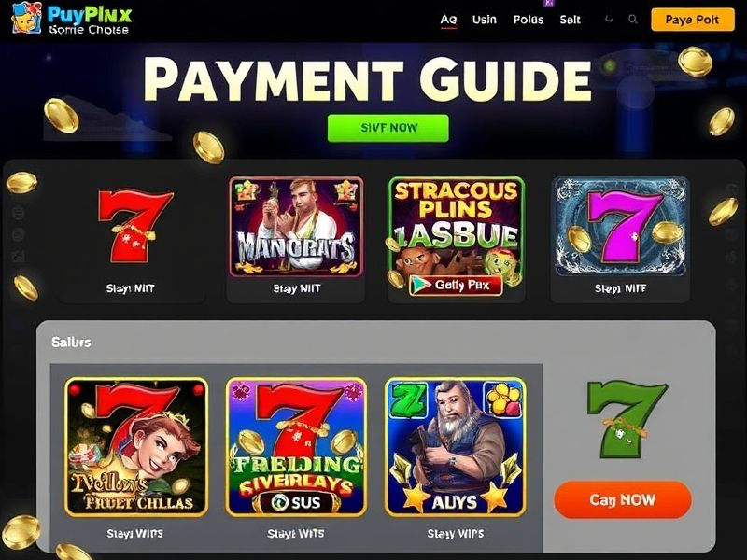Open the Fruet Chillas game thumbnail
Screen dimensions: 747x560
[136, 447]
